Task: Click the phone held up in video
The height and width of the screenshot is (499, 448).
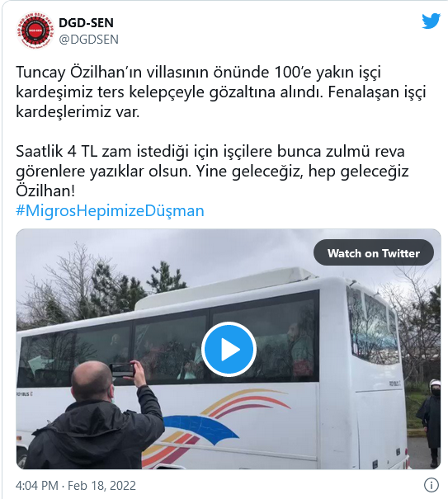Action: point(122,370)
